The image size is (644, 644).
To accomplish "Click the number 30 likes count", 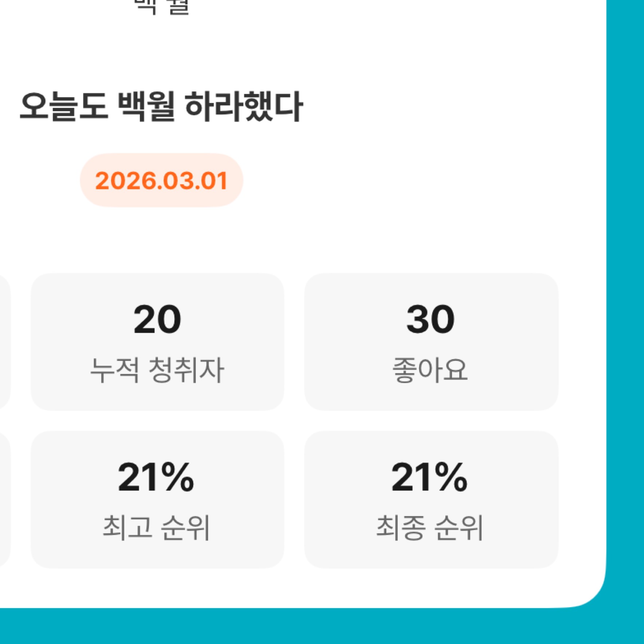I will (x=430, y=320).
